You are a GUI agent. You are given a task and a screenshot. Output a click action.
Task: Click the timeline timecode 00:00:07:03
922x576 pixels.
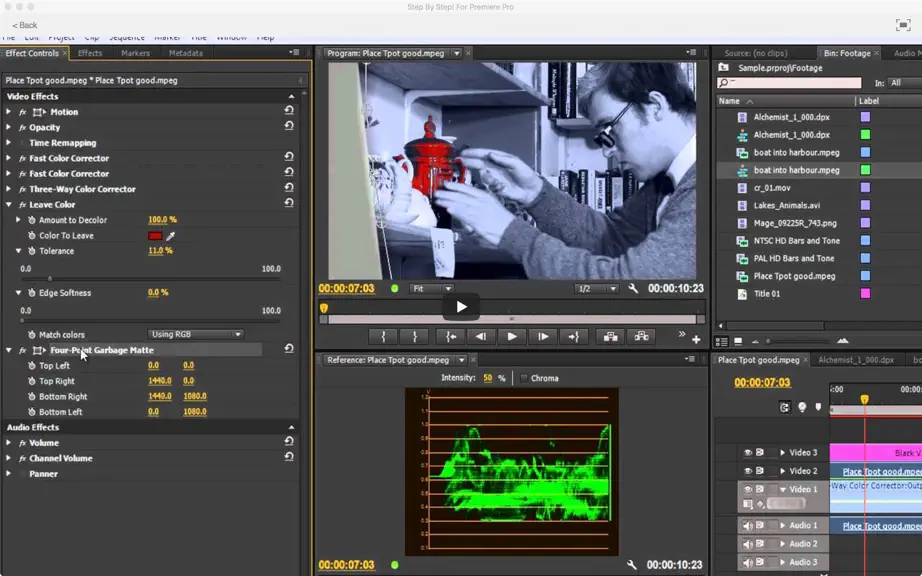(762, 383)
